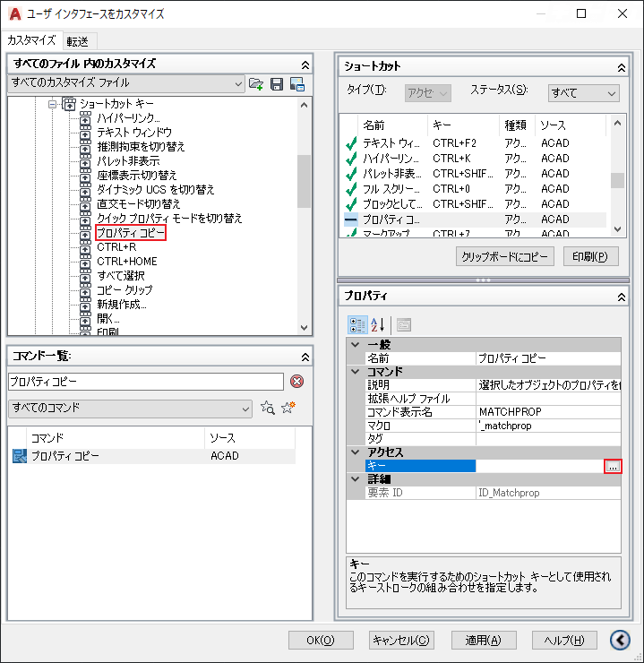Click the command search input field

tap(146, 382)
